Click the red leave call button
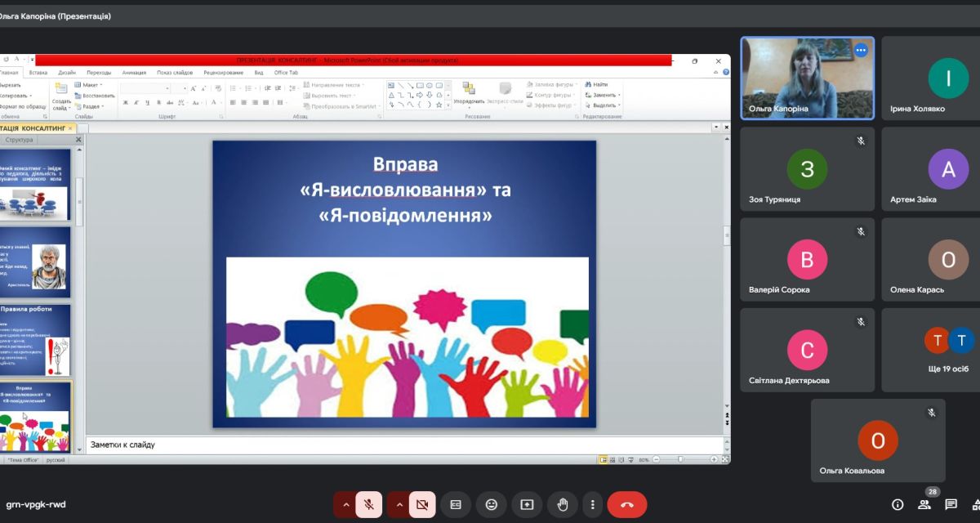This screenshot has width=980, height=523. [626, 505]
